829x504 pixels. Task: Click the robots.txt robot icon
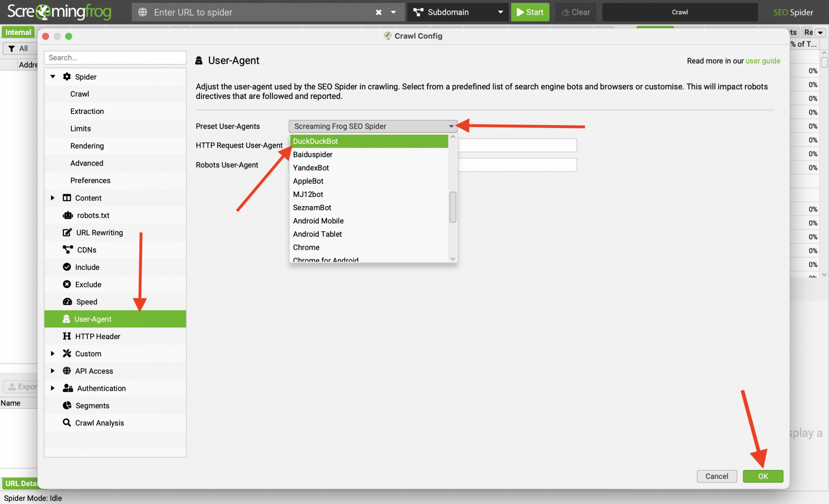(x=68, y=215)
